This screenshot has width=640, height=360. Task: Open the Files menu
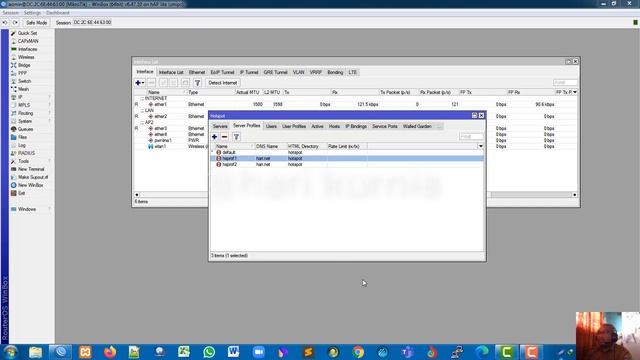point(22,137)
